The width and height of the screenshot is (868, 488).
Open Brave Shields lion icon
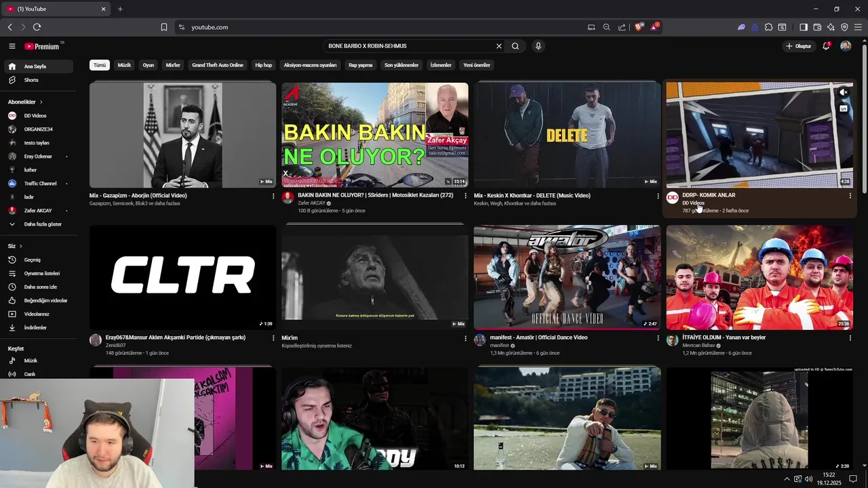[x=639, y=27]
